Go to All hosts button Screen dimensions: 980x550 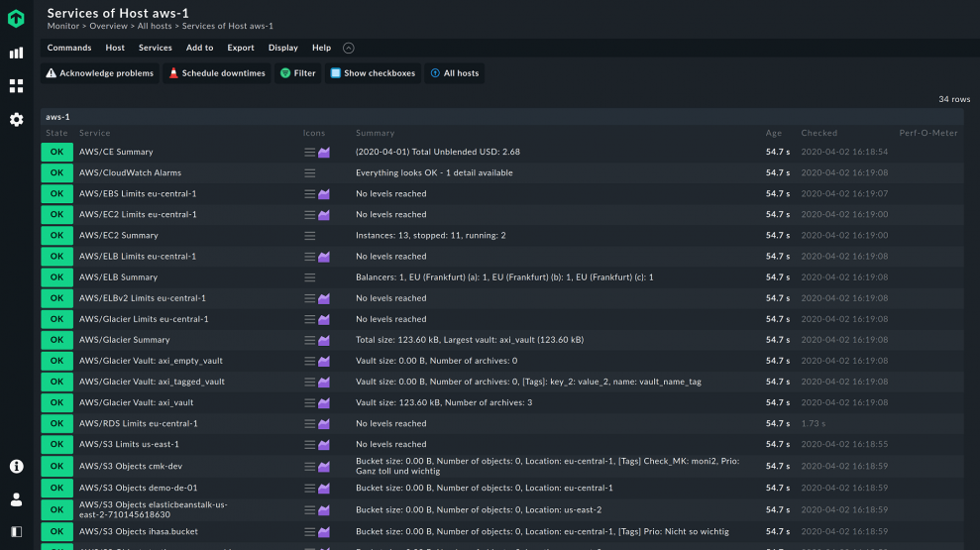coord(455,73)
